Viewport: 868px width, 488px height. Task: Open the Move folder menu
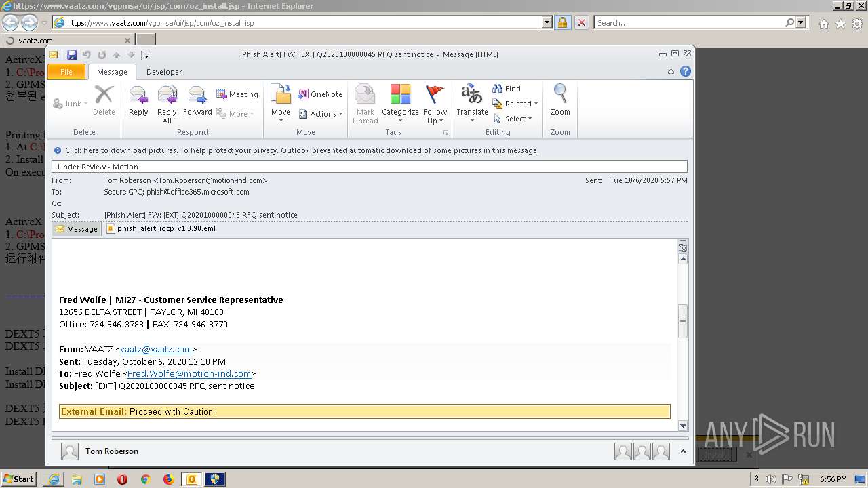pos(281,104)
